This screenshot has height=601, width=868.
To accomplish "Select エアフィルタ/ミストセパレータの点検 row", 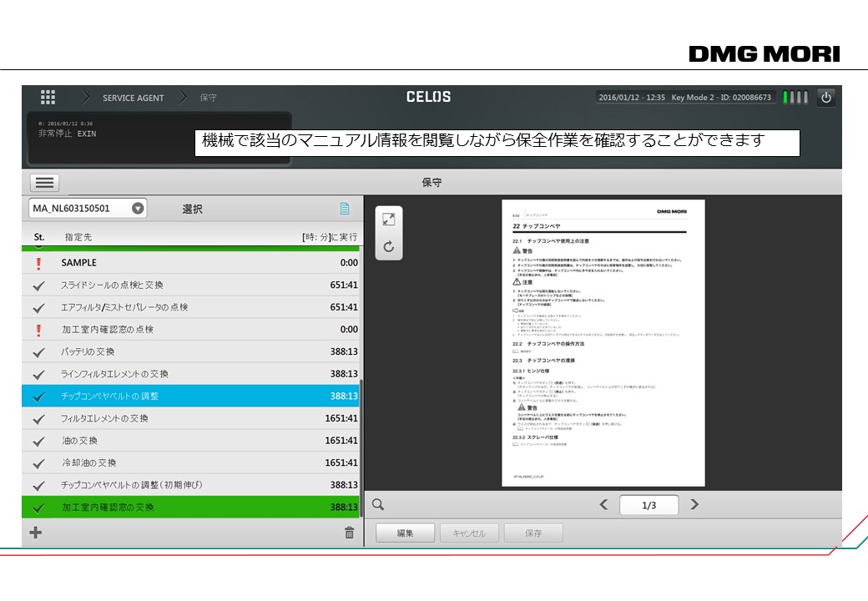I will 191,307.
